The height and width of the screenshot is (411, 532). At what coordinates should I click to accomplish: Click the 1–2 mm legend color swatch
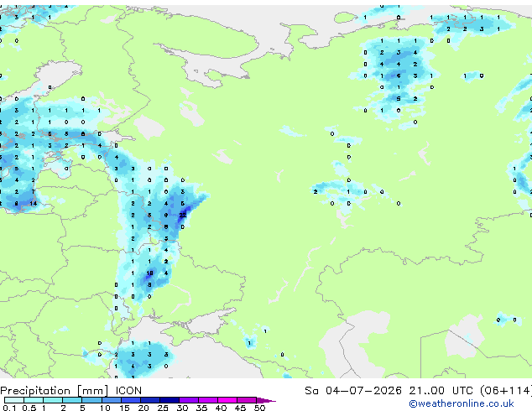(53, 400)
